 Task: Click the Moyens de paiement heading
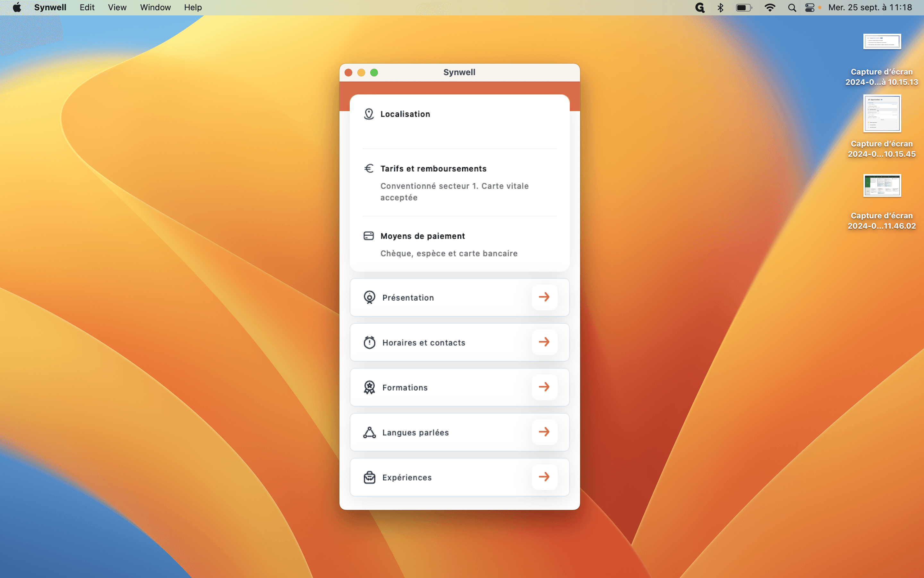click(423, 236)
